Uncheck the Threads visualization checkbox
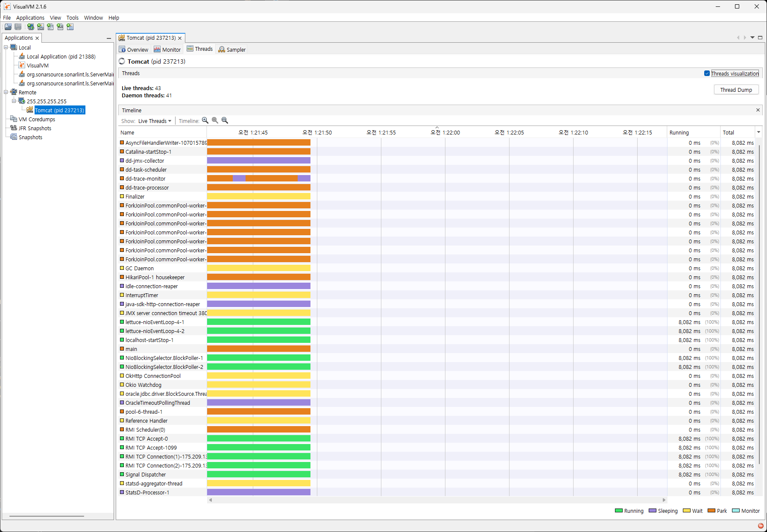 point(707,73)
